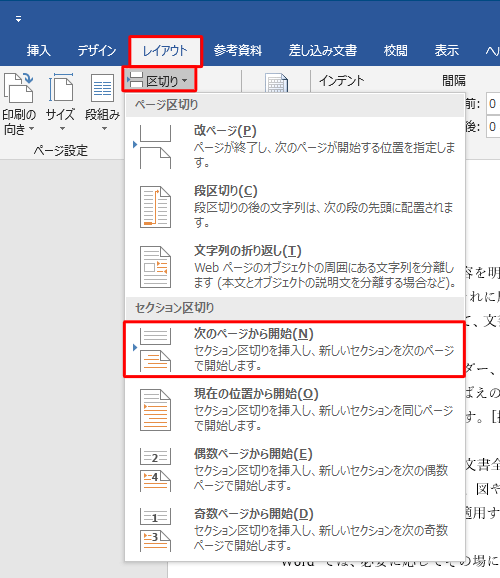The height and width of the screenshot is (578, 500).
Task: Switch to the Design (デザイン) tab
Action: [x=97, y=51]
